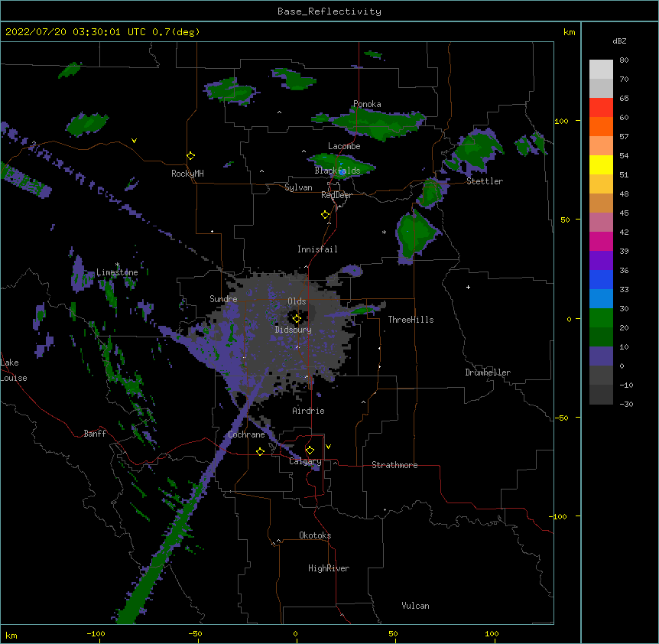This screenshot has height=644, width=659.
Task: Click the Calgary city label
Action: 305,461
